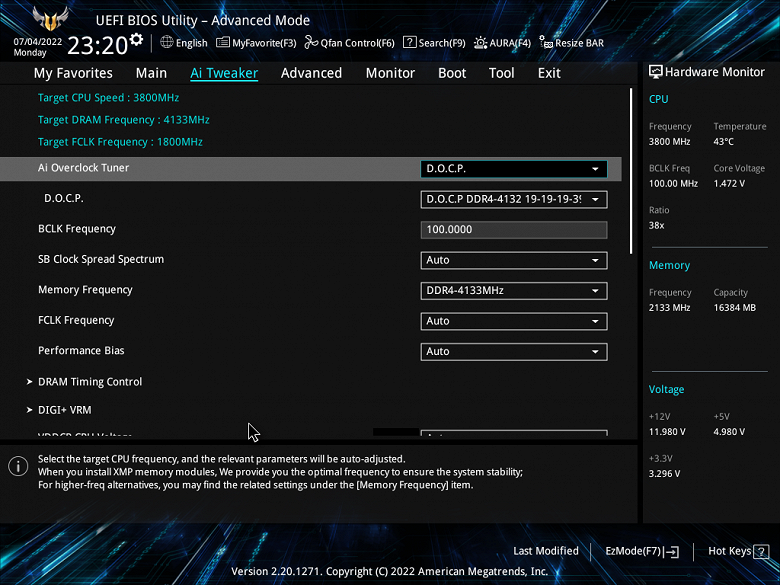Image resolution: width=780 pixels, height=585 pixels.
Task: Click the 4.980 V +5V reading
Action: (729, 432)
